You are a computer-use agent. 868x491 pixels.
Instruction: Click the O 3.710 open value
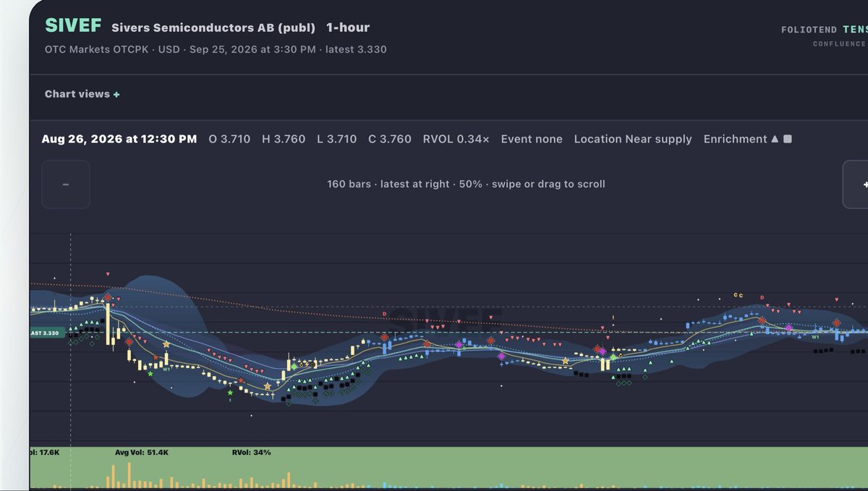(229, 139)
